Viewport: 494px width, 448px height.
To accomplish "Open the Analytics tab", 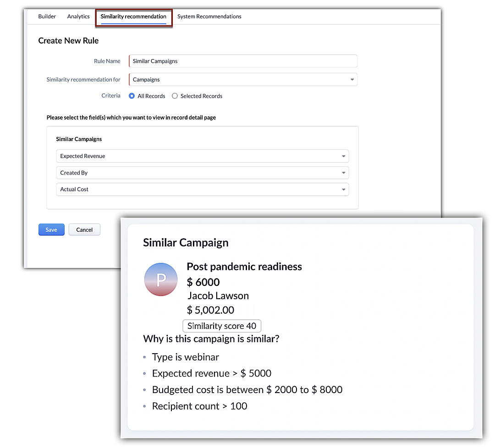I will [x=78, y=16].
